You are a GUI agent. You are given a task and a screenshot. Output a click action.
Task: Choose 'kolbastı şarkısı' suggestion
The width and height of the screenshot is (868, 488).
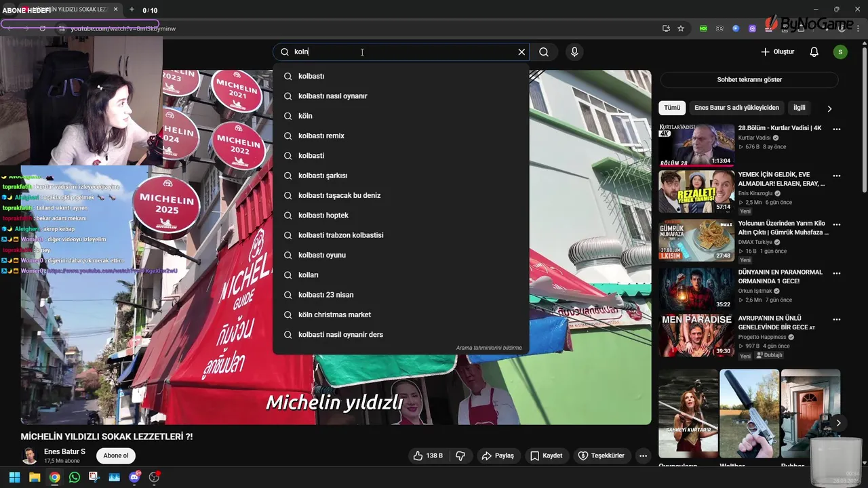[x=401, y=176]
